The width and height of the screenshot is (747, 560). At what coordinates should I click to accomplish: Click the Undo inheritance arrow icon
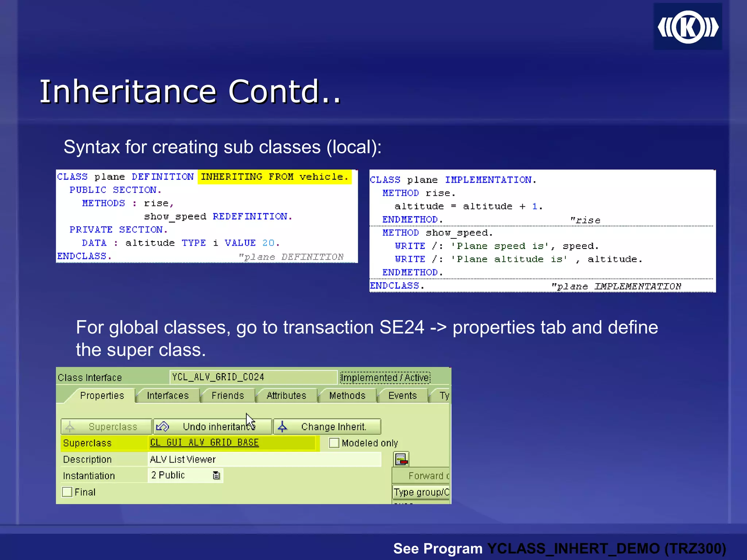(163, 426)
